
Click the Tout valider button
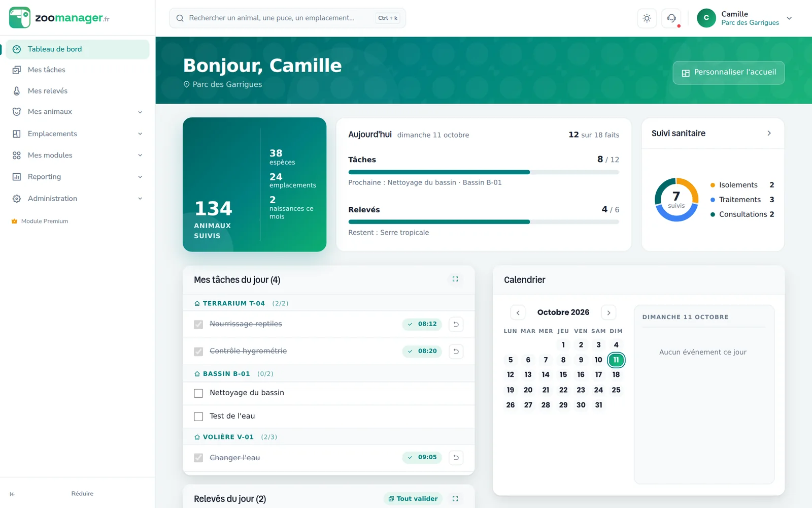(x=413, y=499)
